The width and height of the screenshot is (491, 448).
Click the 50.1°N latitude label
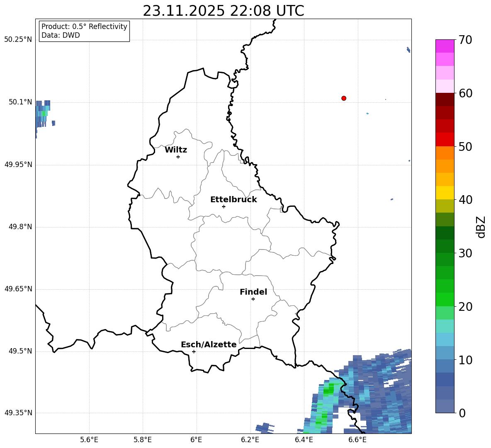(x=21, y=102)
